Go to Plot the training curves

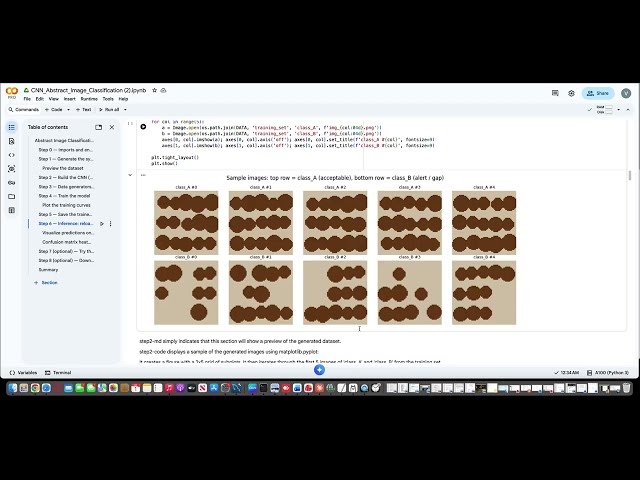(x=67, y=205)
